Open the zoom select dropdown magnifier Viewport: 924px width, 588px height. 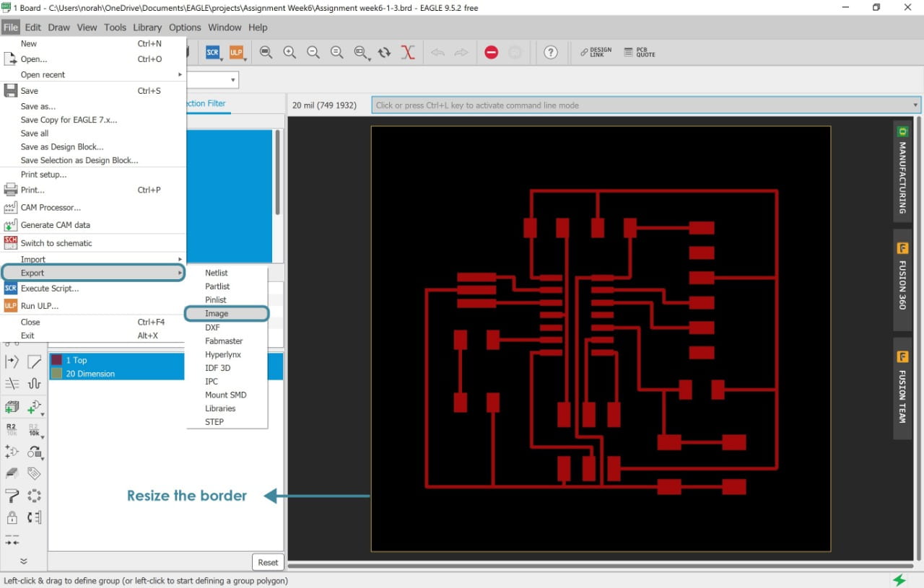361,52
